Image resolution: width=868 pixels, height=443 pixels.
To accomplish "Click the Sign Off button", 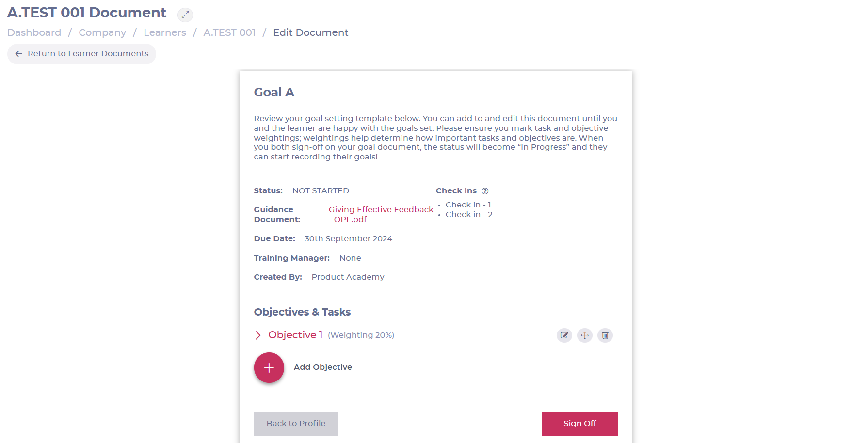I will coord(580,424).
